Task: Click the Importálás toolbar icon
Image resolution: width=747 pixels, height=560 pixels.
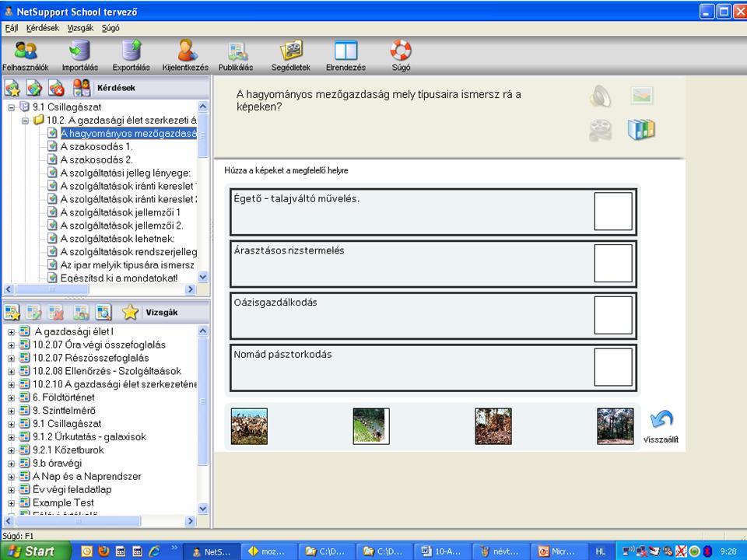Action: click(x=79, y=52)
